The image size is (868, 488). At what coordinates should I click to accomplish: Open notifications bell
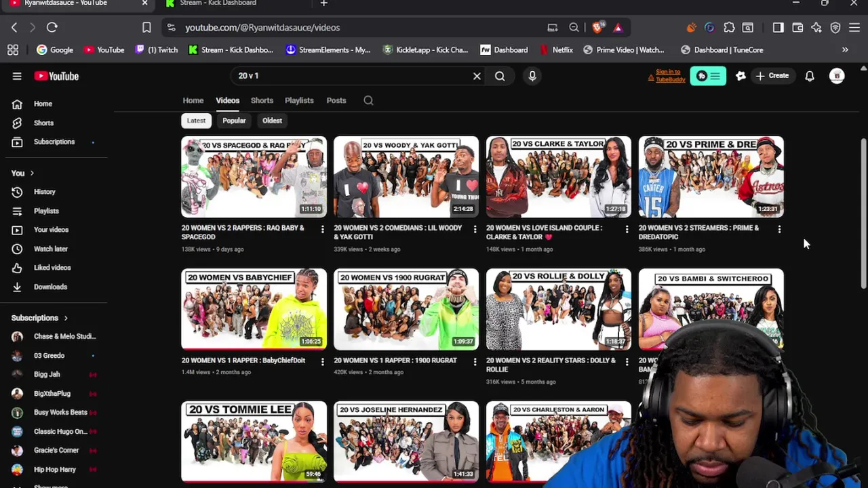[810, 76]
